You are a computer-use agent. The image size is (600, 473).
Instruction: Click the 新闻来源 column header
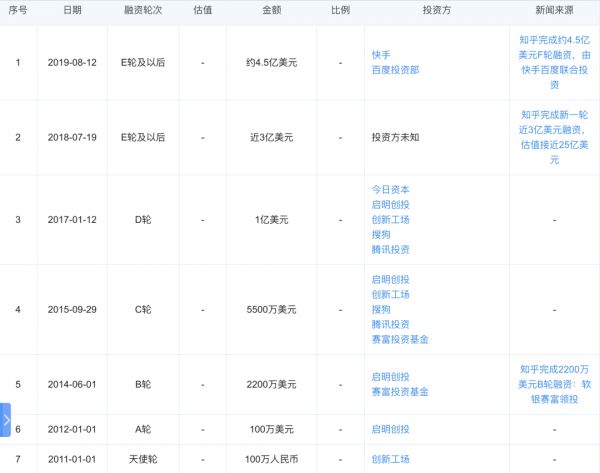554,9
